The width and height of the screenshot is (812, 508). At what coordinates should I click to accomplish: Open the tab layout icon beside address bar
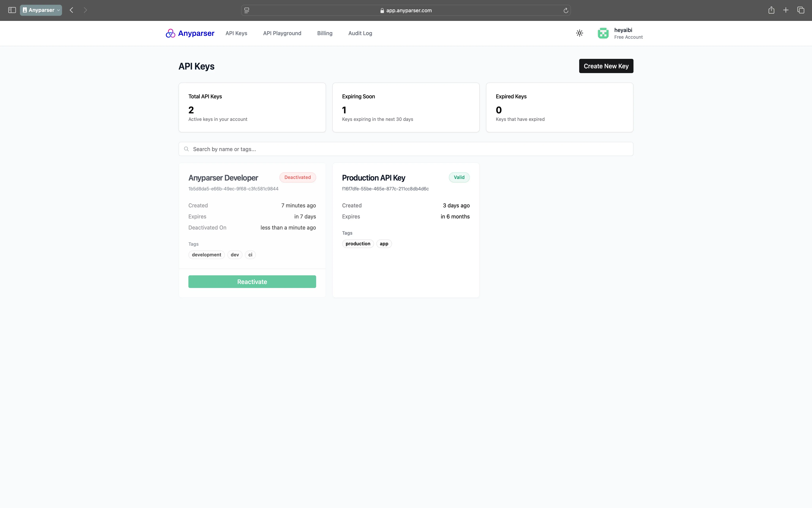tap(247, 10)
